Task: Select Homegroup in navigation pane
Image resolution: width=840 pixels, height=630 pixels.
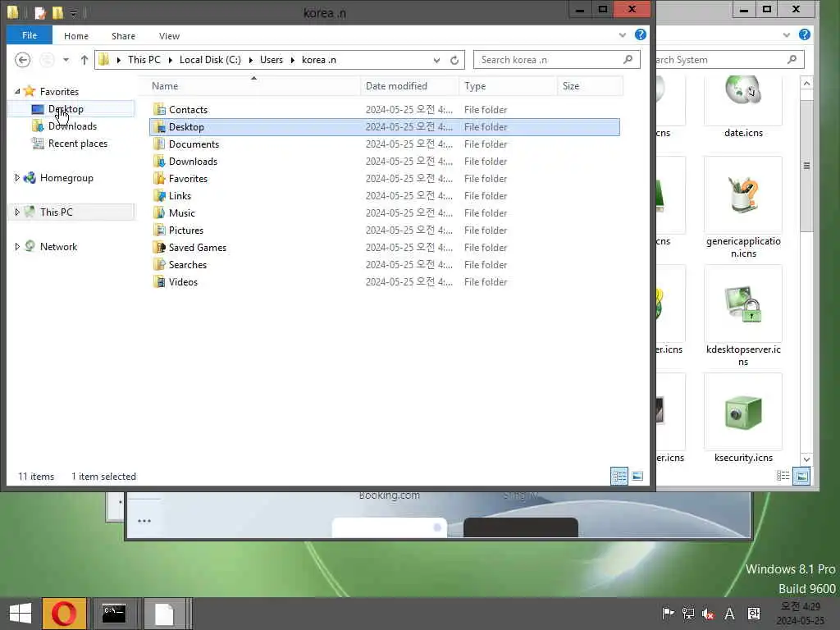Action: [x=66, y=177]
